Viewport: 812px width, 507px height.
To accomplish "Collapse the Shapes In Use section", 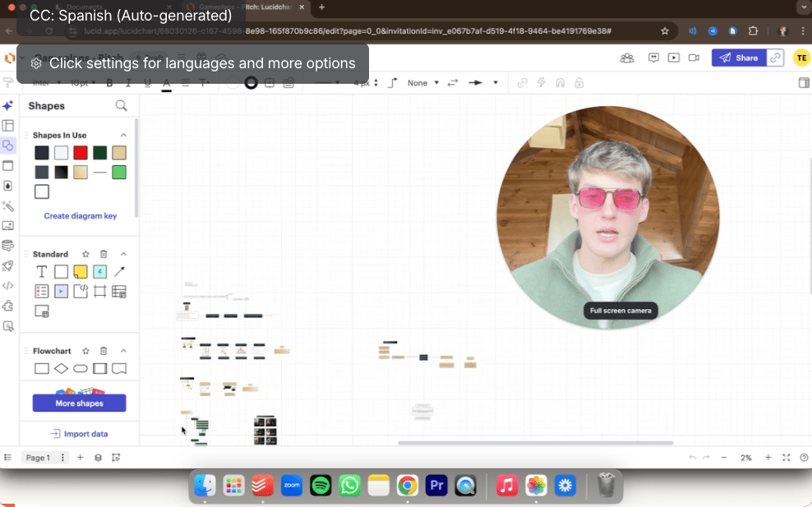I will [123, 135].
